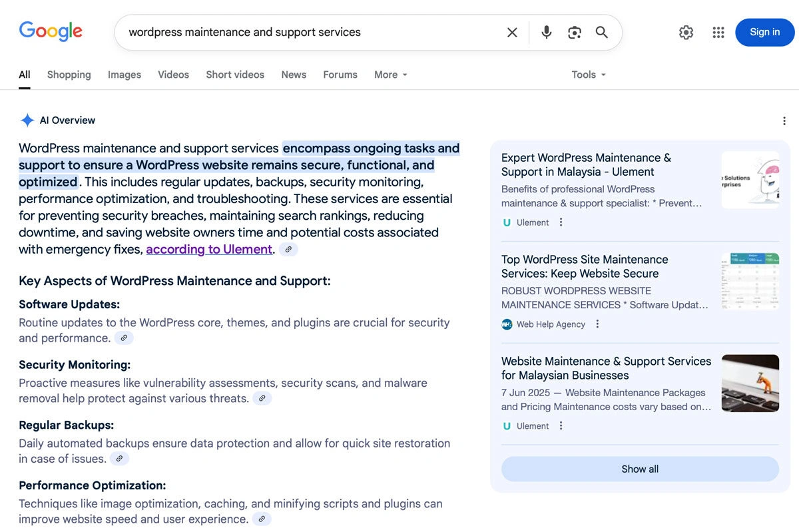The image size is (799, 532).
Task: Click the 'Performance Optimization:' heading
Action: [x=93, y=485]
